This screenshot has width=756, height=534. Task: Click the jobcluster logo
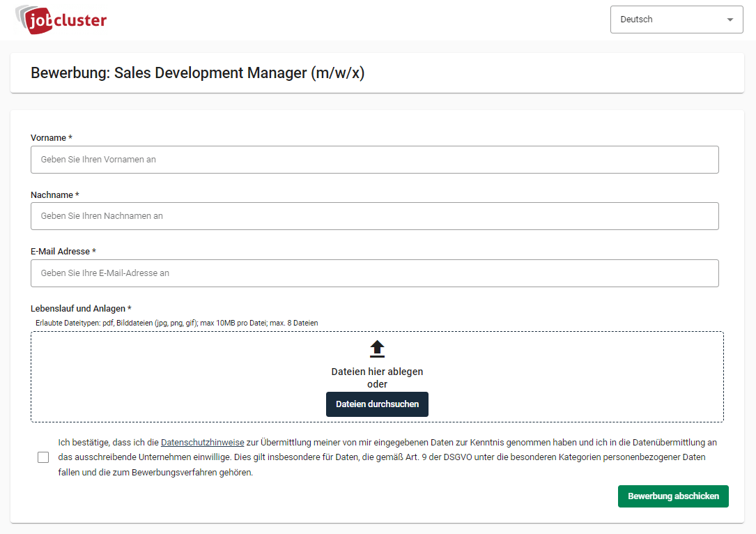[x=61, y=20]
